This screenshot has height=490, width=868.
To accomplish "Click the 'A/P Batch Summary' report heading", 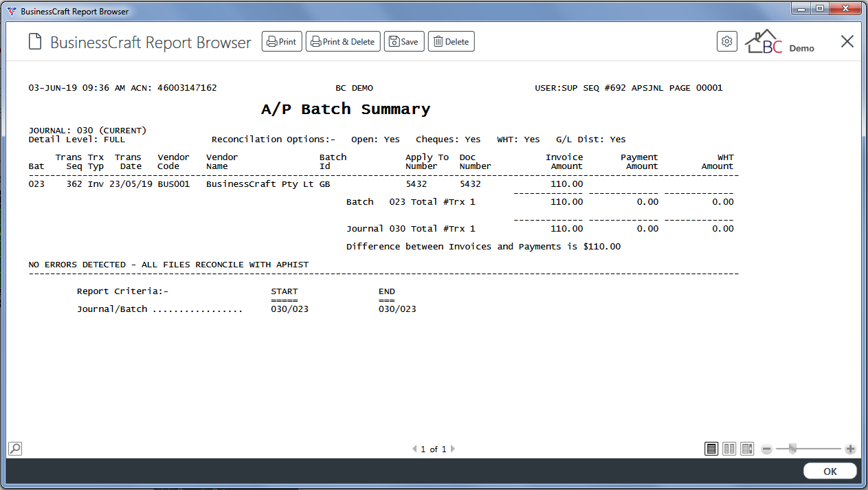I will (x=346, y=109).
